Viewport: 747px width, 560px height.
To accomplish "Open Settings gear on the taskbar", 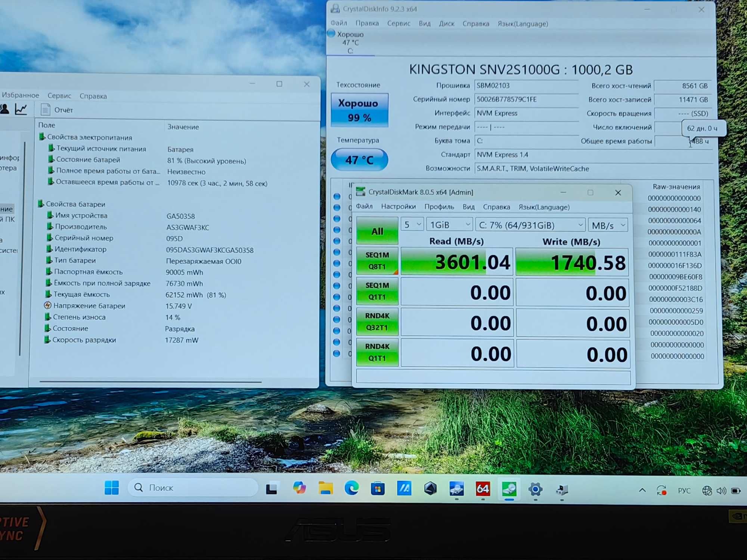I will (x=535, y=489).
